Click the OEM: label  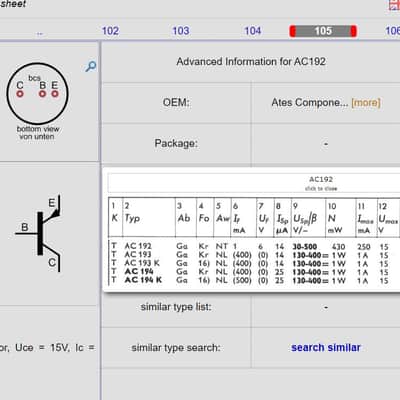pos(176,102)
